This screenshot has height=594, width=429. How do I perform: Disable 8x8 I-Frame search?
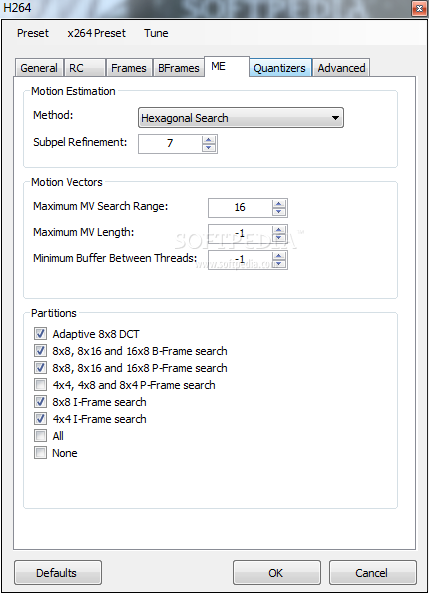pyautogui.click(x=41, y=402)
